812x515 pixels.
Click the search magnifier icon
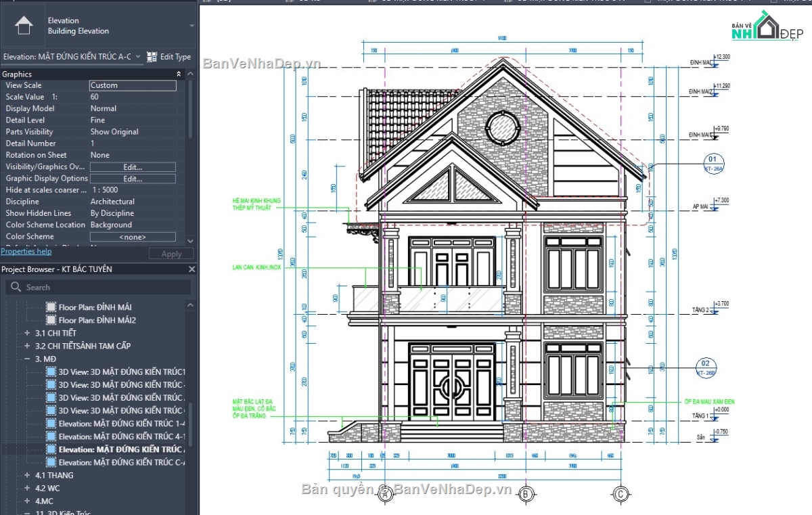click(16, 287)
